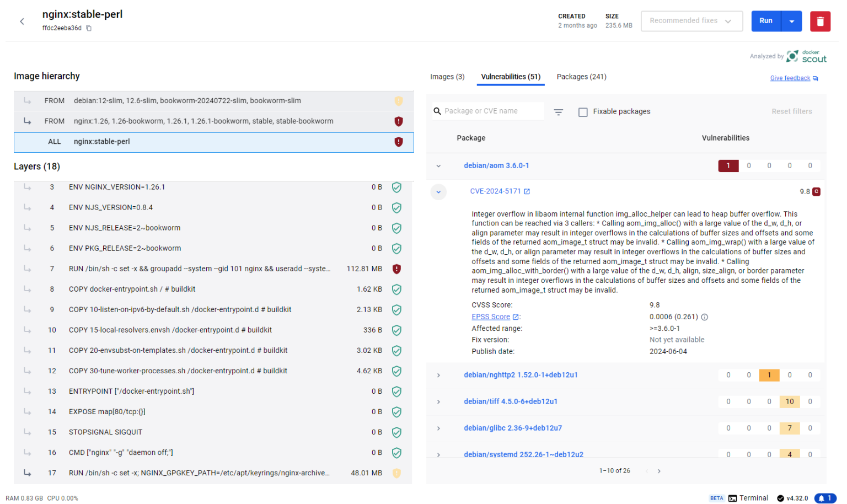This screenshot has height=504, width=847.
Task: Switch to the Images (3) tab
Action: pos(447,77)
